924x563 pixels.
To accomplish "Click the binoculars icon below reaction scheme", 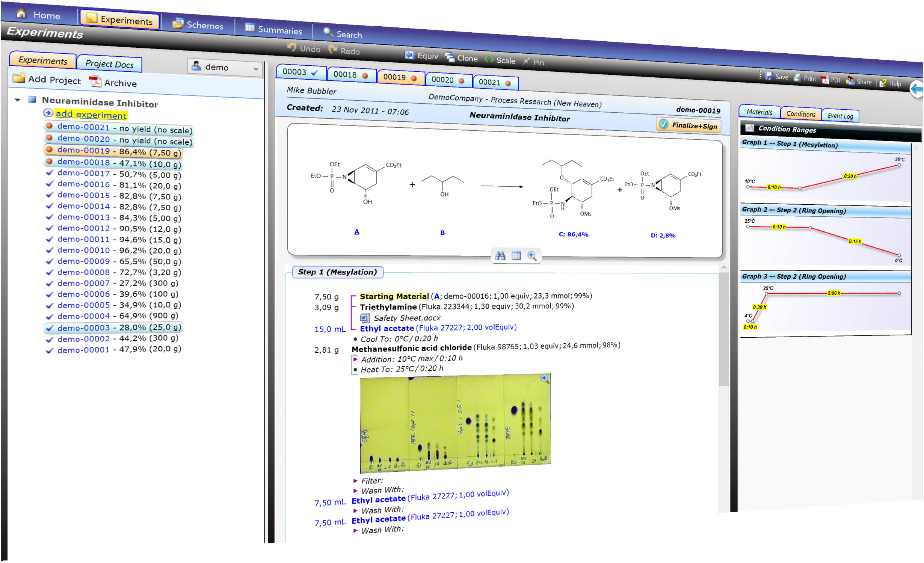I will click(x=501, y=256).
